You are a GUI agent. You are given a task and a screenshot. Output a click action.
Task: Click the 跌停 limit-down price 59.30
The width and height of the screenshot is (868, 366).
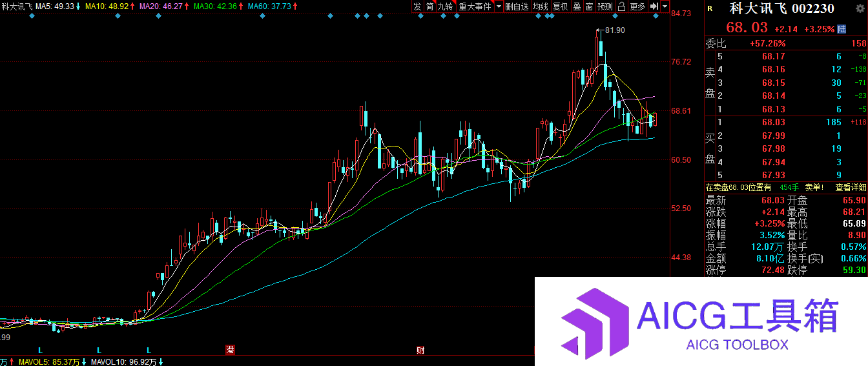(854, 270)
